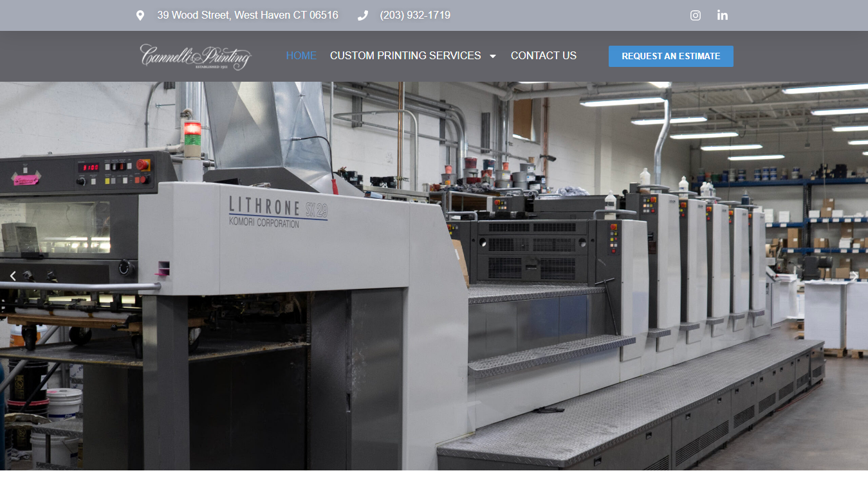Image resolution: width=868 pixels, height=482 pixels.
Task: Go to previous slide with left chevron
Action: pos(13,276)
